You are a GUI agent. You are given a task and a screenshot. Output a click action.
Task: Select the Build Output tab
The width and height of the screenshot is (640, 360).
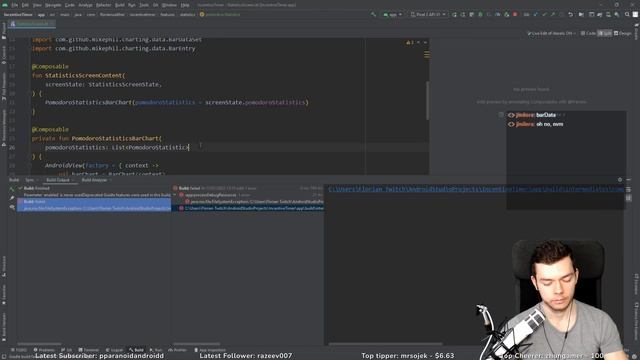click(x=60, y=180)
